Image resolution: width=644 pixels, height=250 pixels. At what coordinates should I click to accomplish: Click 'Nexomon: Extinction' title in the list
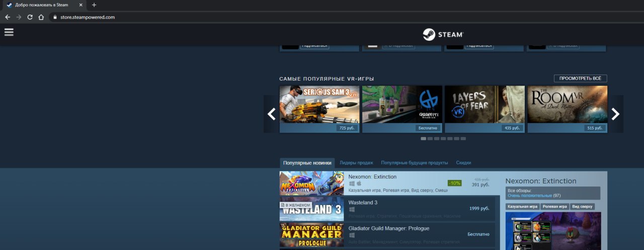click(372, 177)
